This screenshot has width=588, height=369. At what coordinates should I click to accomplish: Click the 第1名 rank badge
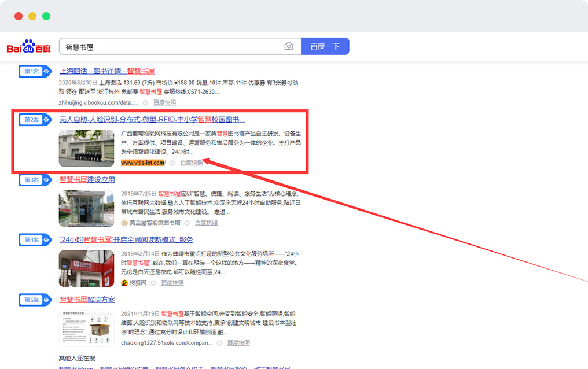pyautogui.click(x=35, y=71)
